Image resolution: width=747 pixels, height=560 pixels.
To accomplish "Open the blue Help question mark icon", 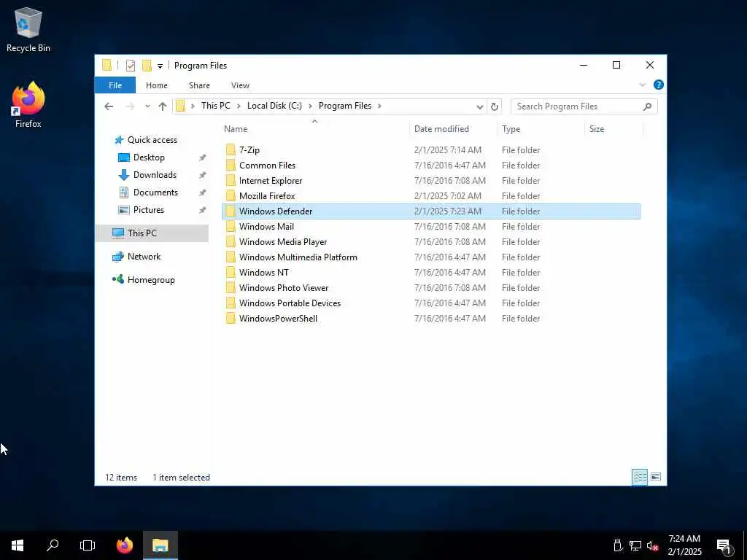I will (x=659, y=85).
